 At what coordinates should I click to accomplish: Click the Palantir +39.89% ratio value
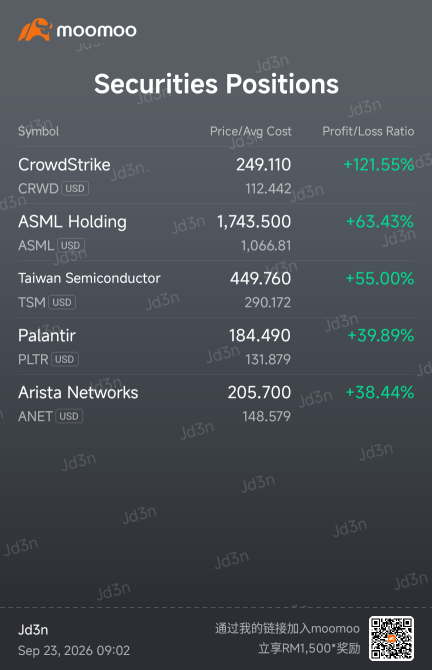click(x=381, y=335)
